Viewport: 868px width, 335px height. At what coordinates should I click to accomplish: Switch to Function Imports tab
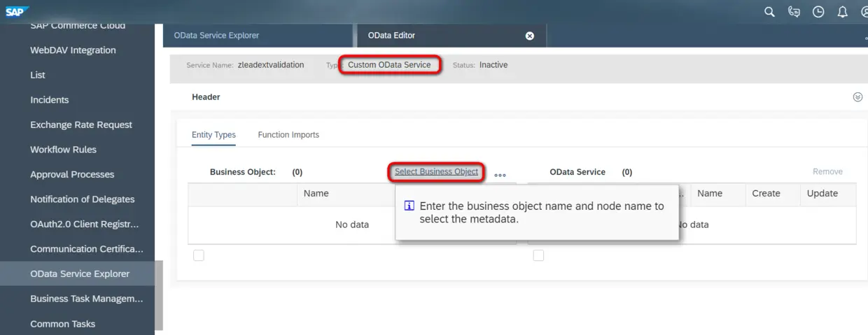click(288, 135)
